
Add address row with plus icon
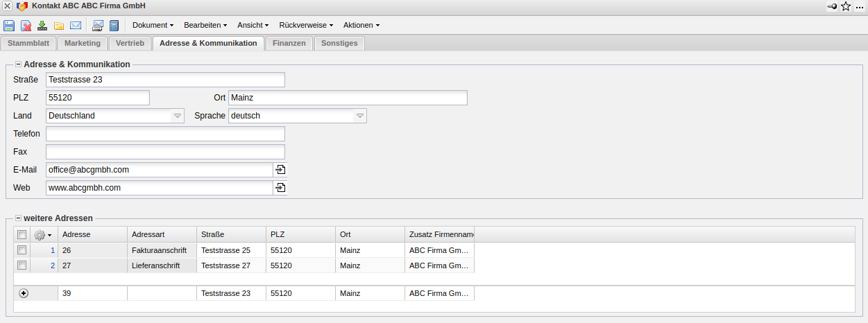point(24,293)
